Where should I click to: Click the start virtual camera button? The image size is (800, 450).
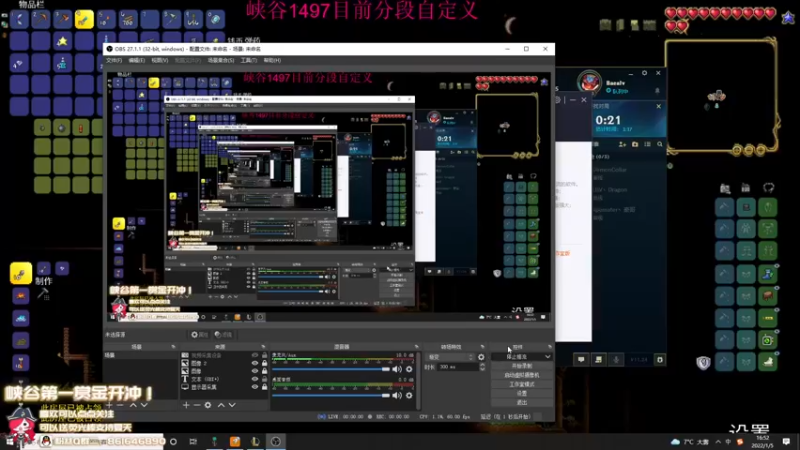(521, 375)
